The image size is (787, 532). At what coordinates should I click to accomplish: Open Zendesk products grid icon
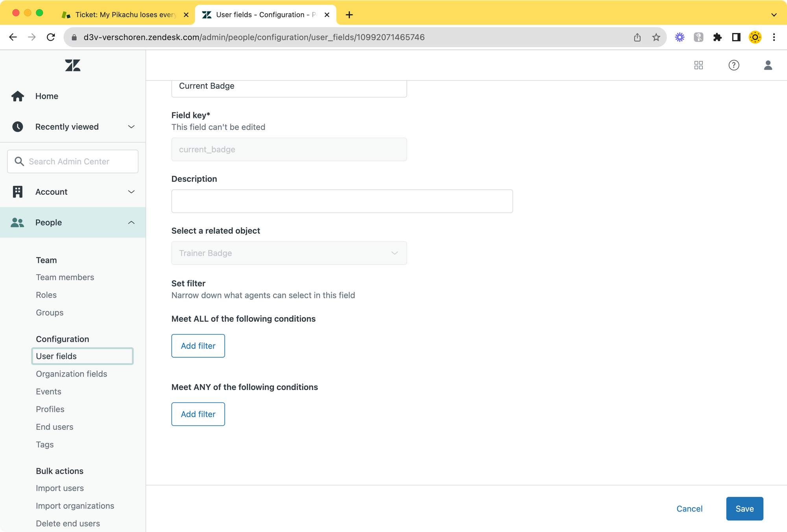coord(698,65)
